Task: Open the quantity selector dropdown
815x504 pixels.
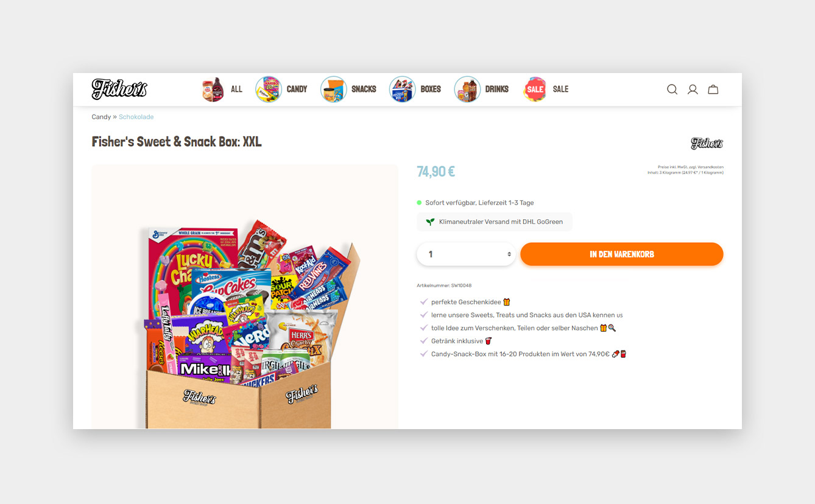Action: click(x=466, y=254)
